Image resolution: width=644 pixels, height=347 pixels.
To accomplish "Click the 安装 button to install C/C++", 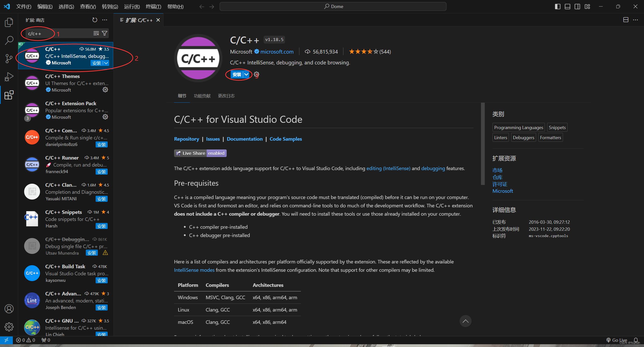I will pyautogui.click(x=237, y=74).
